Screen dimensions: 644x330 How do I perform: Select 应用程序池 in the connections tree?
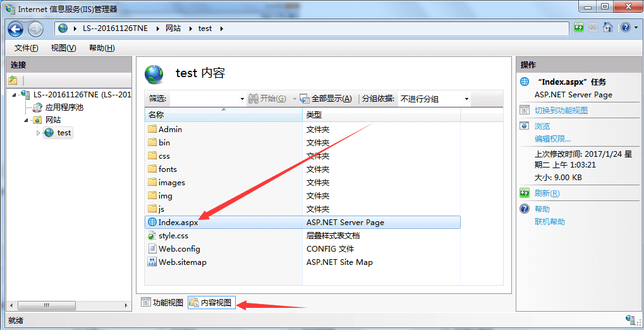(x=64, y=107)
